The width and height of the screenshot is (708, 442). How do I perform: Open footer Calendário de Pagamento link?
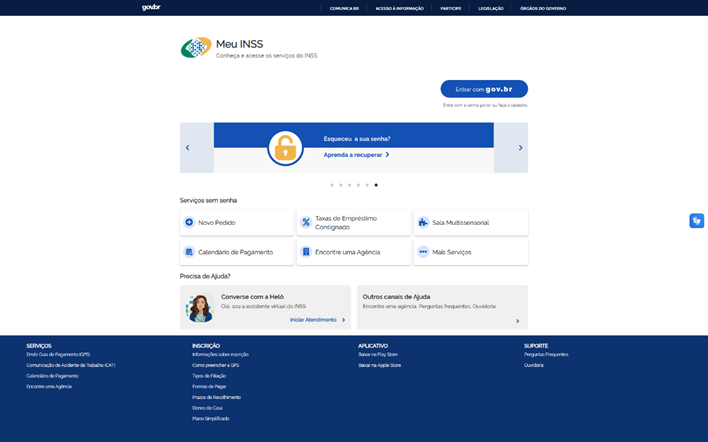tap(52, 376)
